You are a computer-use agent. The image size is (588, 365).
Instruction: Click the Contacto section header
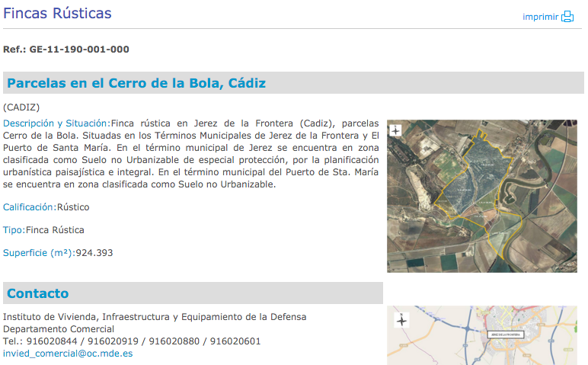(x=38, y=293)
